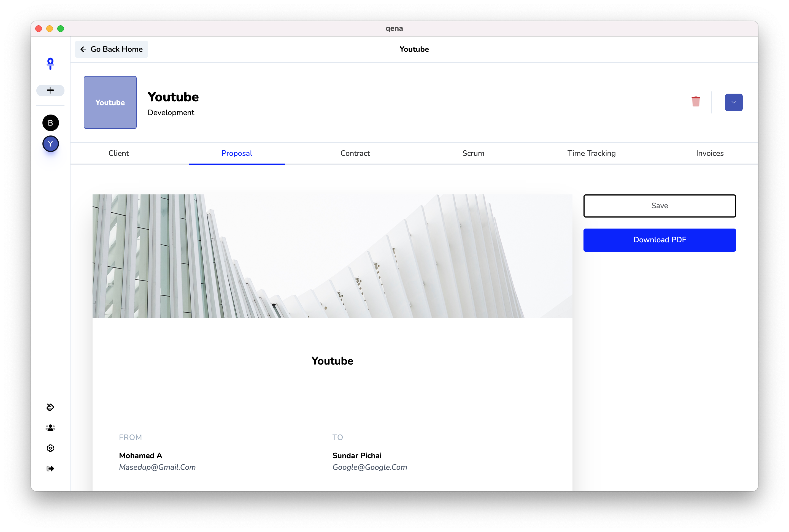The image size is (789, 532).
Task: Switch to the Client tab
Action: click(x=118, y=153)
